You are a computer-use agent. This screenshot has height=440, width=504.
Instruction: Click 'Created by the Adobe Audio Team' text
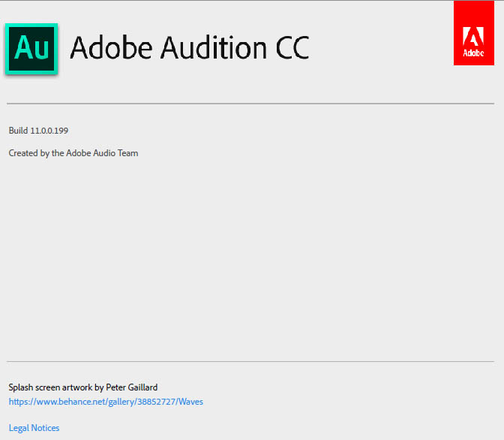click(73, 153)
